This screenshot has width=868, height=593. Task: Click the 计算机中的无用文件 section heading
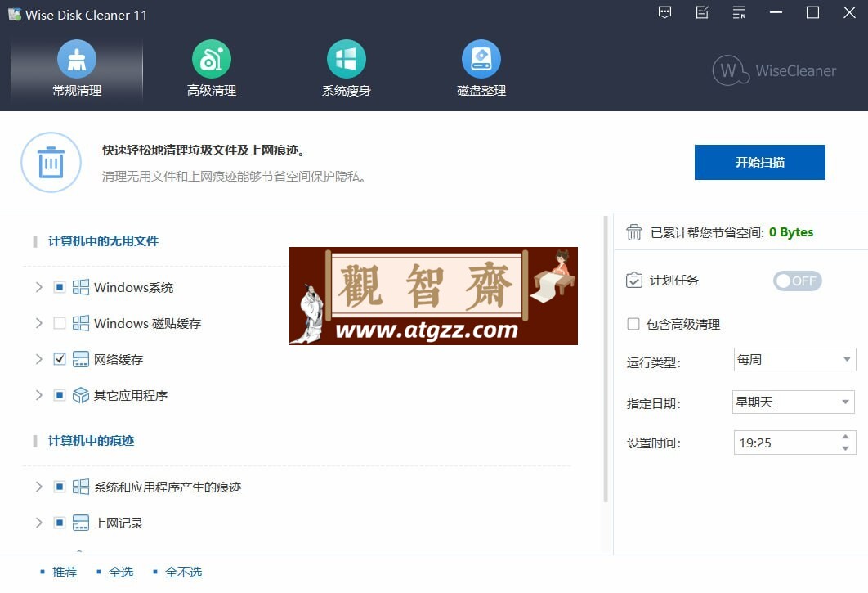pos(104,241)
